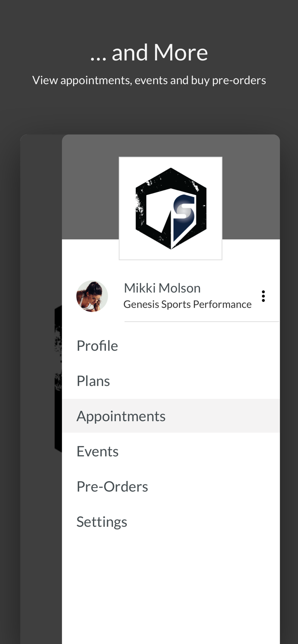Select Profile from the navigation drawer
Image resolution: width=298 pixels, height=644 pixels.
97,345
